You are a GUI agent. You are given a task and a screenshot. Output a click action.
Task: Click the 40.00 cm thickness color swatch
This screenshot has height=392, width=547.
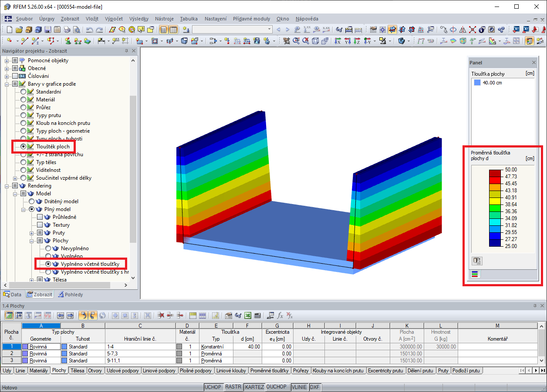pos(477,83)
